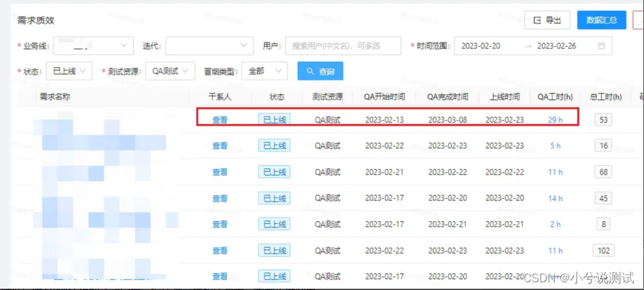Image resolution: width=644 pixels, height=290 pixels.
Task: Expand the 迭代 dropdown
Action: [x=210, y=46]
